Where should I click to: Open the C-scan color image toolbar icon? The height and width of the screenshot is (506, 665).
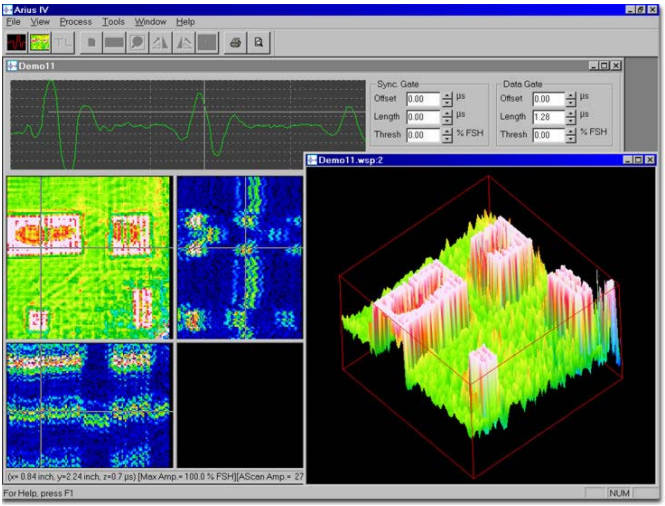[39, 42]
